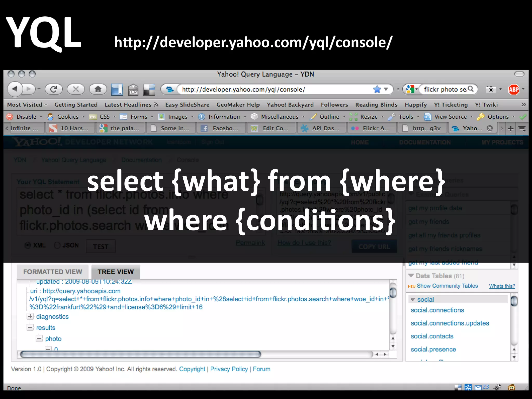This screenshot has height=399, width=532.
Task: Open the Forum footer link
Action: click(261, 369)
